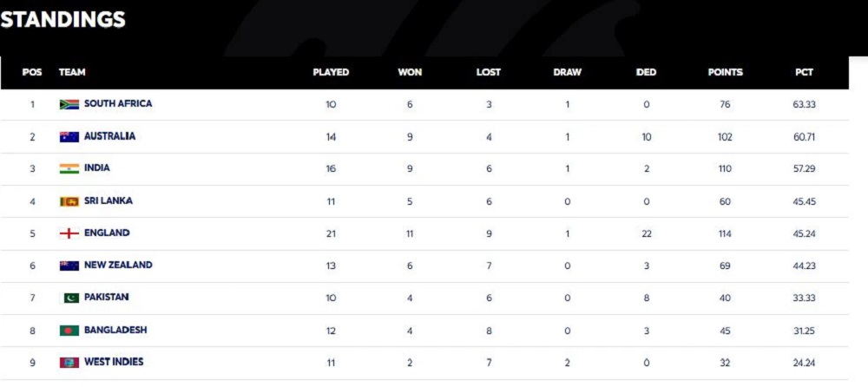This screenshot has width=868, height=387.
Task: Click the West Indies flag icon
Action: [x=69, y=362]
